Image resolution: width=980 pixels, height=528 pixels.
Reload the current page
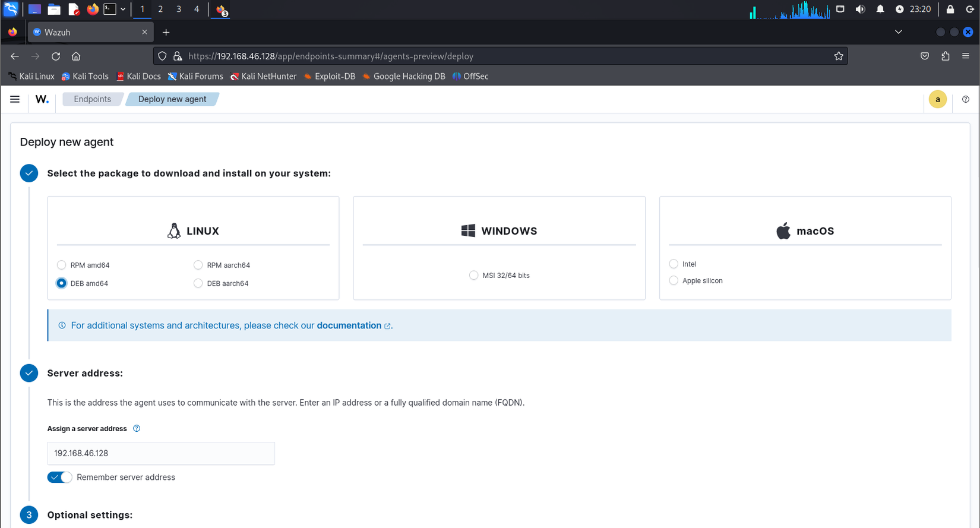click(56, 56)
